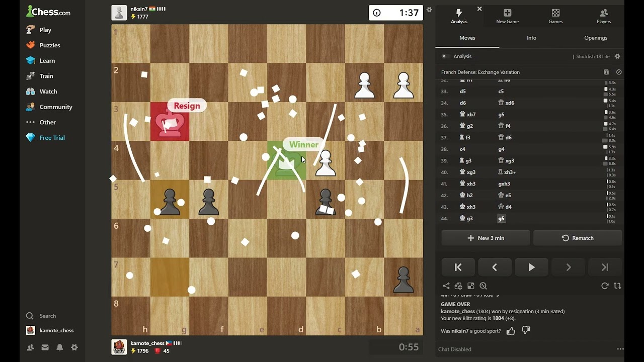The width and height of the screenshot is (644, 362).
Task: Click the circle-slash icon beside opening name
Action: coord(619,72)
